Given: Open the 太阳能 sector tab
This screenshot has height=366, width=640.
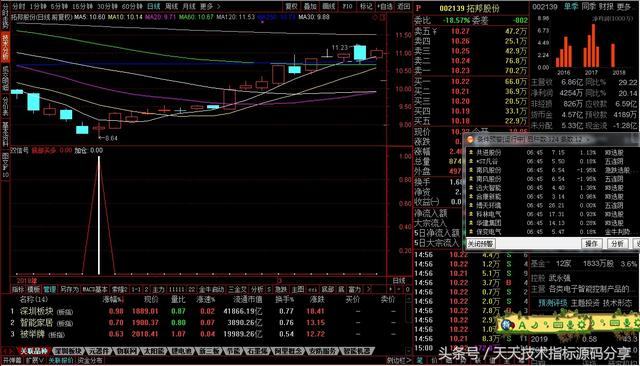Looking at the screenshot, I should tap(154, 351).
